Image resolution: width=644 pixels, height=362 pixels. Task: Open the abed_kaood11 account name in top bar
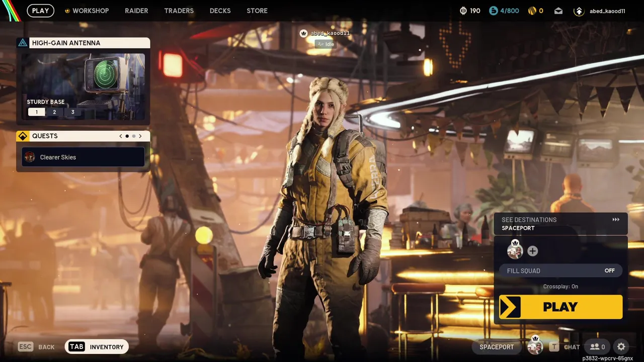[x=607, y=11]
